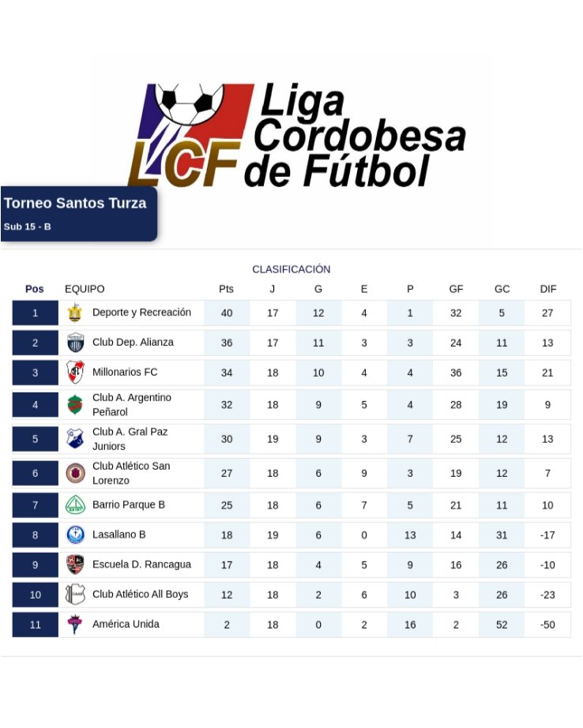Click the América Unida team logo
This screenshot has height=728, width=583.
(75, 624)
